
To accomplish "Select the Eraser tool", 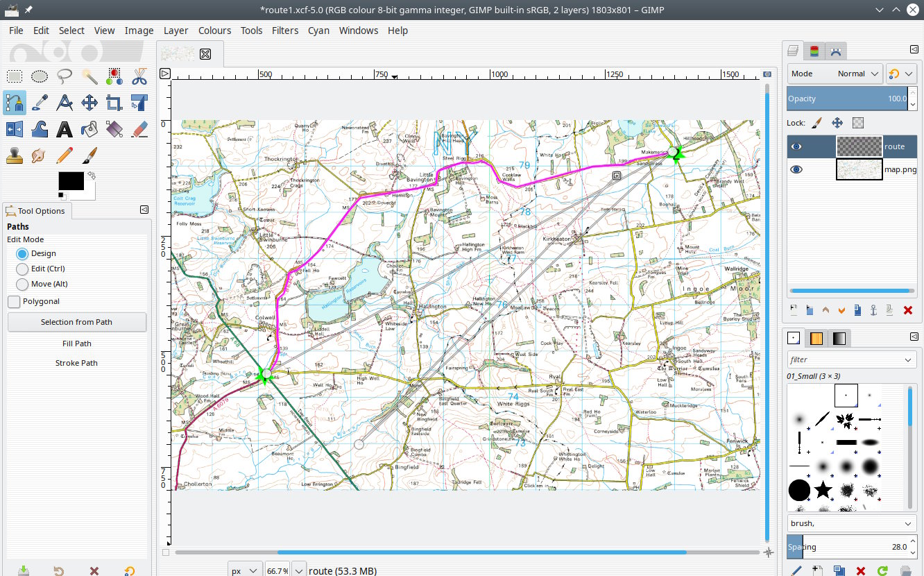I will click(x=139, y=128).
